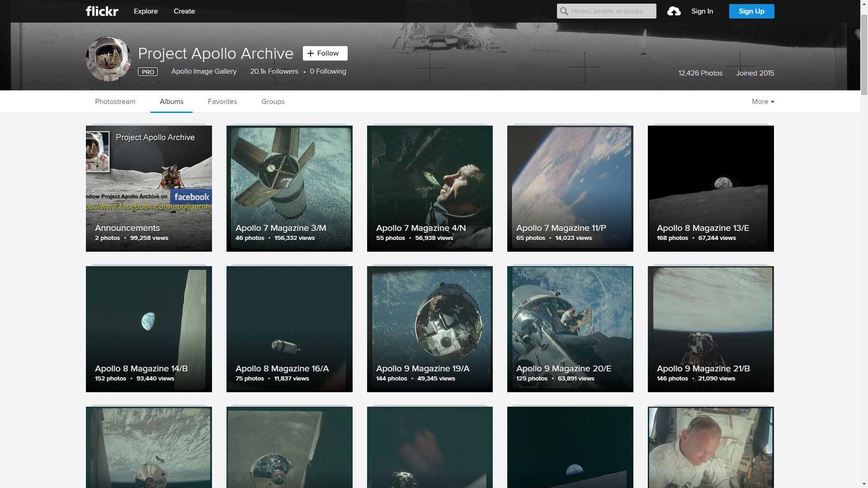Viewport: 868px width, 488px height.
Task: Open the Apollo 9 Magazine 20/E album
Action: tap(570, 329)
